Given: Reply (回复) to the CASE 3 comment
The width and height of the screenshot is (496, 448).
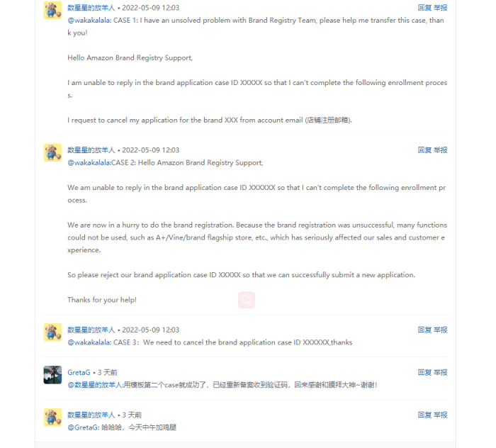Looking at the screenshot, I should coord(424,330).
